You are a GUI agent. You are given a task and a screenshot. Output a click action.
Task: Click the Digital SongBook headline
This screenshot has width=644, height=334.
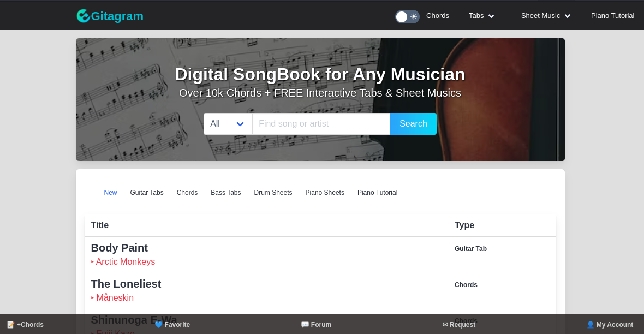(x=320, y=74)
